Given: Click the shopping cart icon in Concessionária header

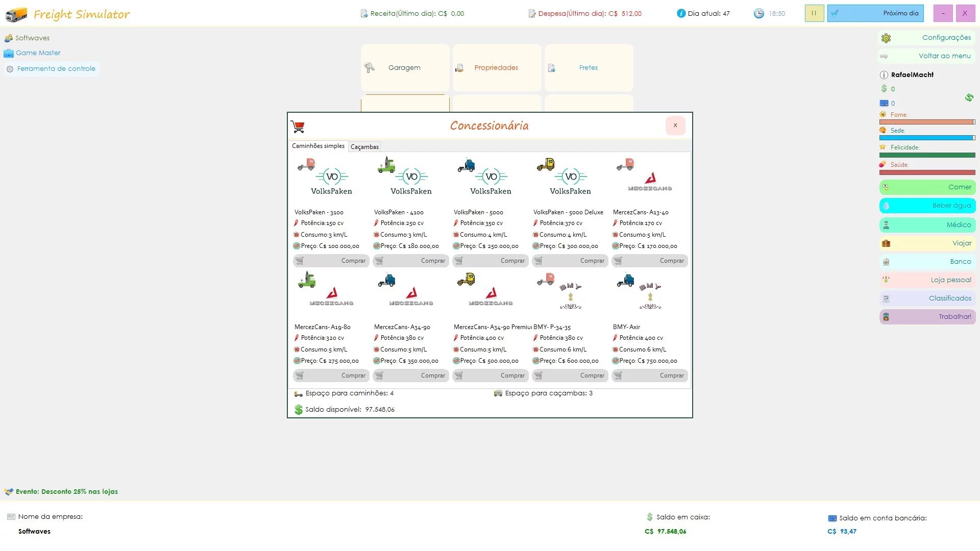Looking at the screenshot, I should click(298, 127).
